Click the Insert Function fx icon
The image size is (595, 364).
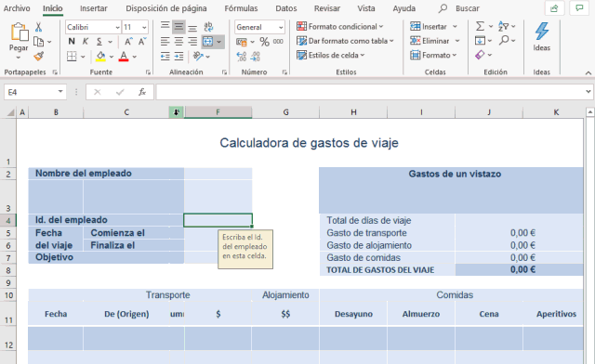(x=142, y=92)
